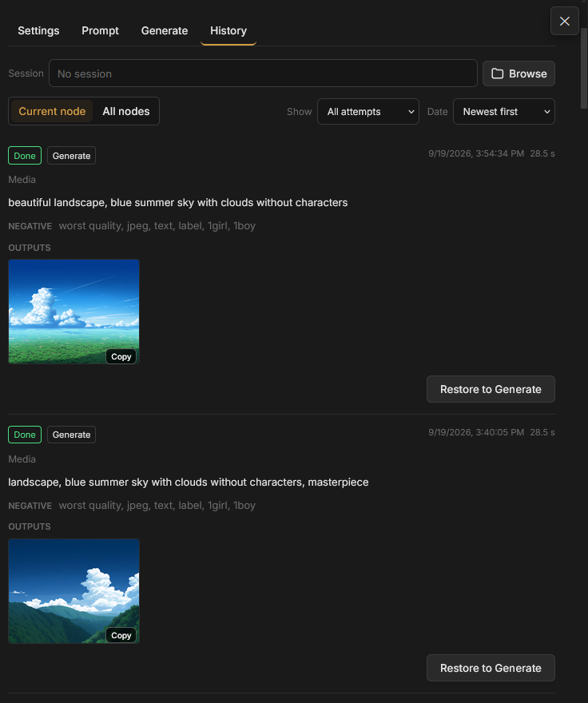
Task: Copy the mountain valley output image
Action: tap(121, 635)
